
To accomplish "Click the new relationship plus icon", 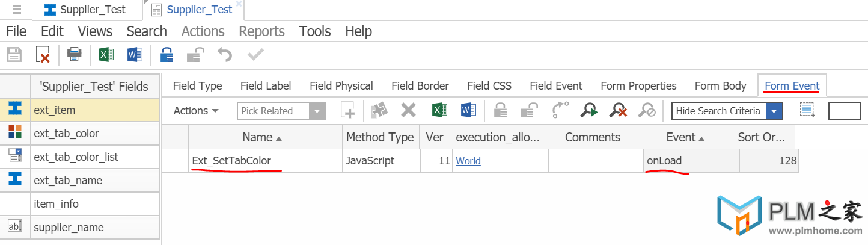I will click(348, 110).
